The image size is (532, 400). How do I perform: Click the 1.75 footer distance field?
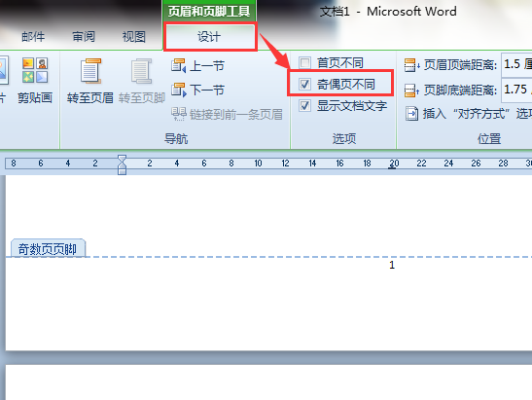tap(516, 90)
